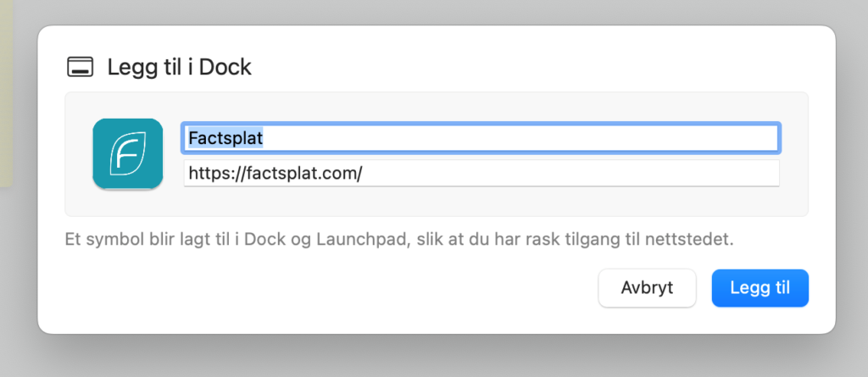Click the Factsplat name text field
The width and height of the screenshot is (868, 377).
[481, 138]
